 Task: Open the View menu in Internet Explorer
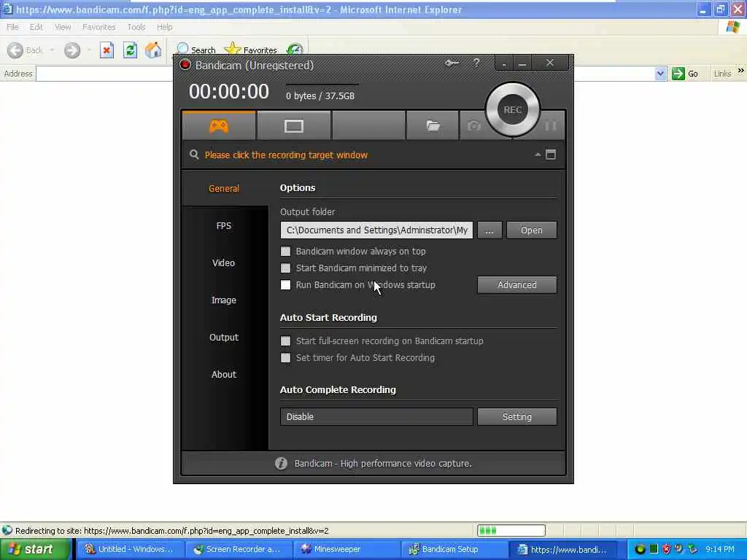63,27
